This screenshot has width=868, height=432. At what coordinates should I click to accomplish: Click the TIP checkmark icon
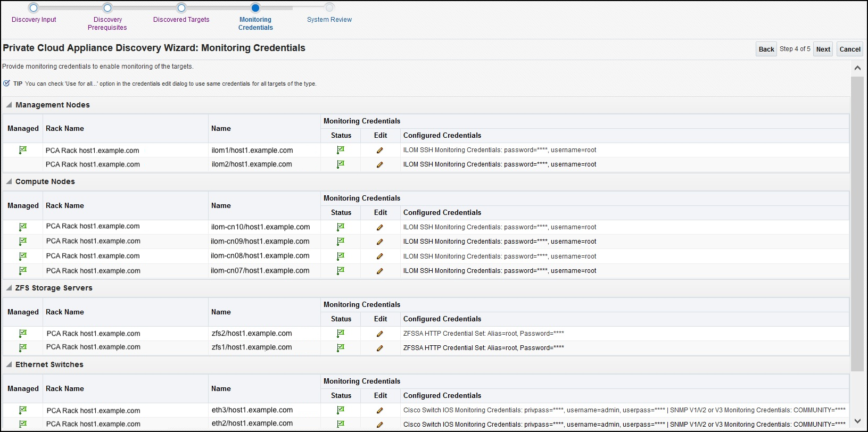(6, 84)
